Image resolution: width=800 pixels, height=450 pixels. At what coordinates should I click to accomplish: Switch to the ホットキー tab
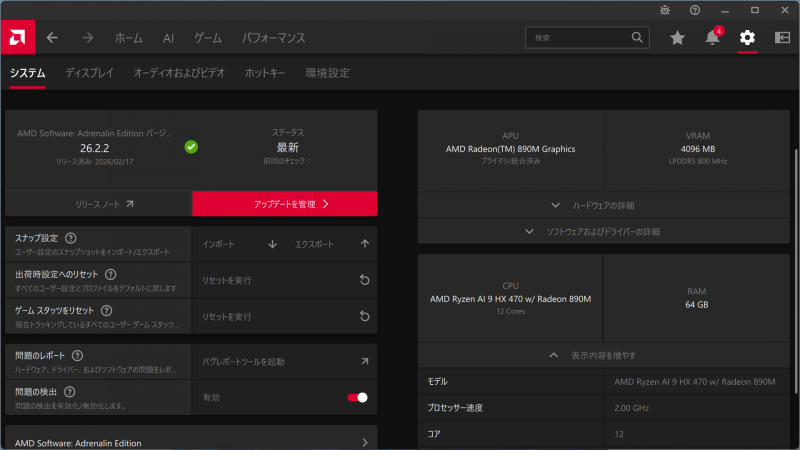coord(265,73)
